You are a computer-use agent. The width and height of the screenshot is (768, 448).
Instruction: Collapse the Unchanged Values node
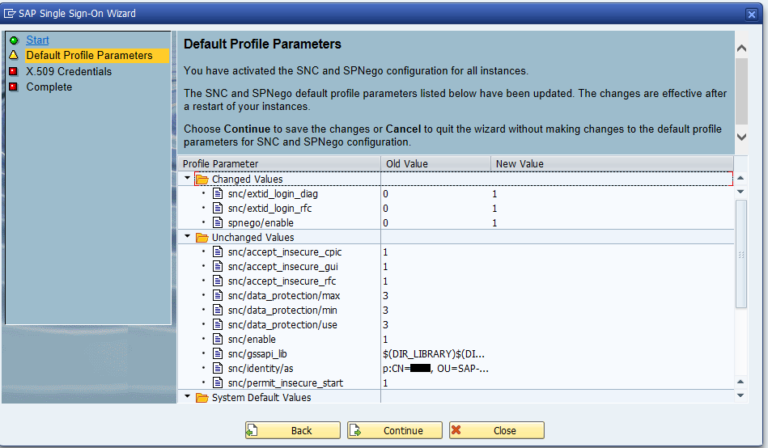coord(187,236)
